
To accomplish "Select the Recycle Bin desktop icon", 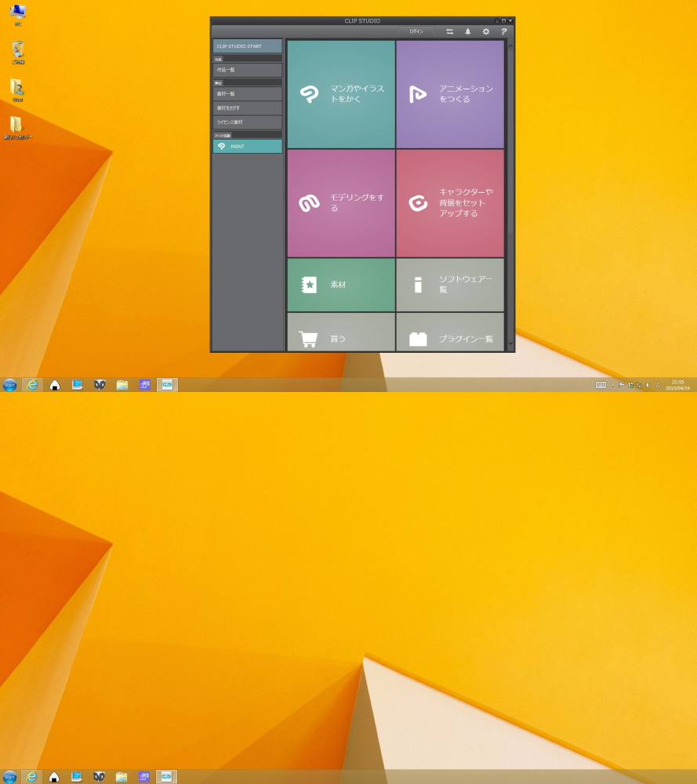I will pos(18,53).
